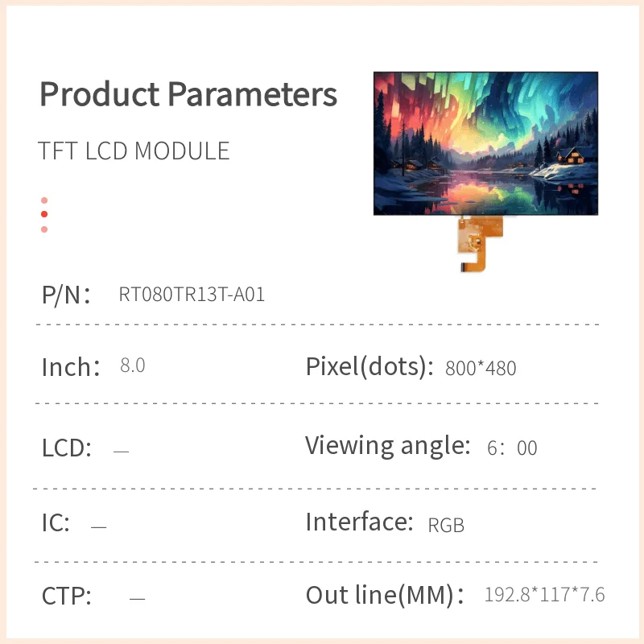Click the LCD screen product image

pos(485,143)
